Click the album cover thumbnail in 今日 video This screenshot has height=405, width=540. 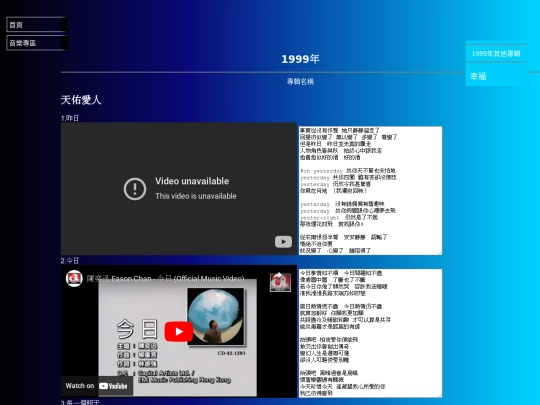tap(216, 316)
